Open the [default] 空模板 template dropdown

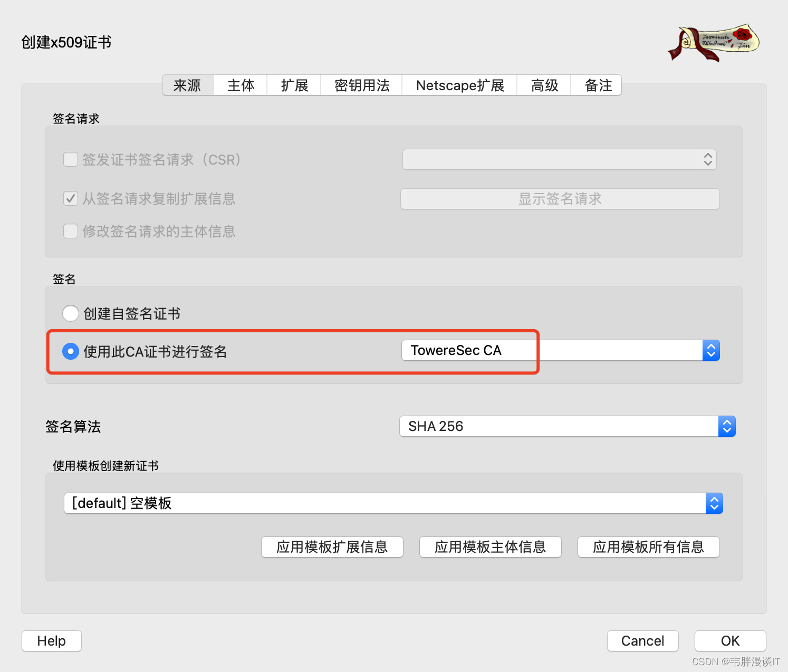393,503
